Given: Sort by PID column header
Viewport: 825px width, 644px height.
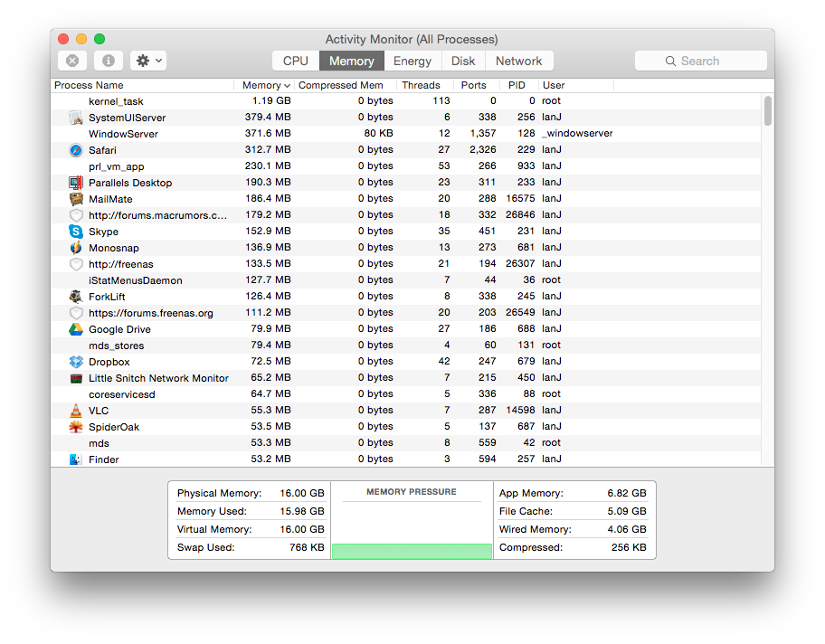Looking at the screenshot, I should coord(518,85).
